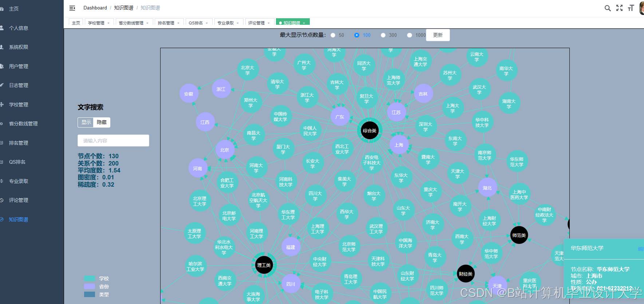Close the active 知识图谱 tab

[x=304, y=23]
